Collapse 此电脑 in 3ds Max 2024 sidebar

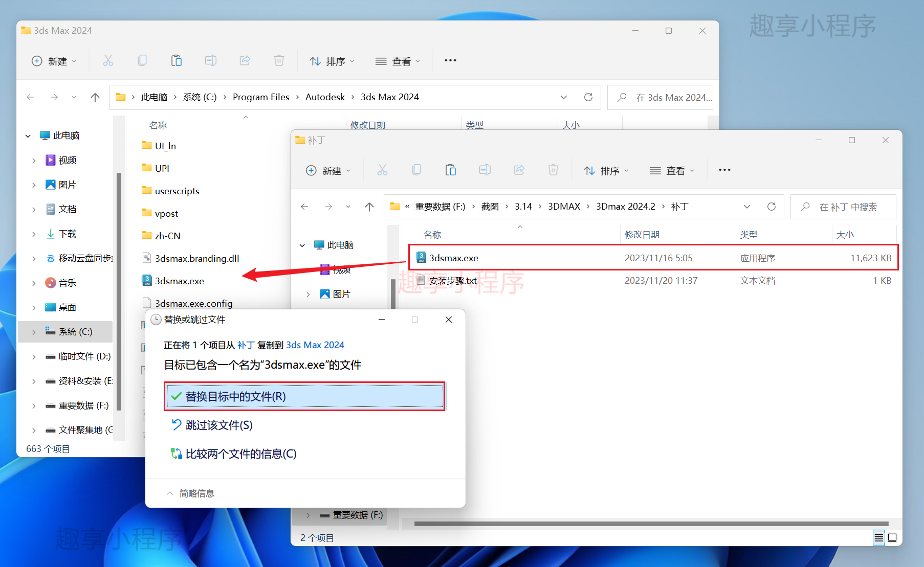tap(28, 136)
